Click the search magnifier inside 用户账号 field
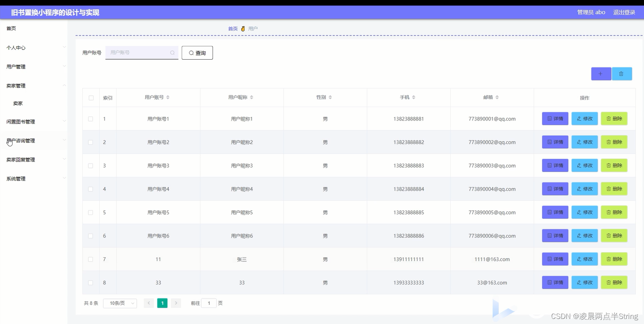This screenshot has width=644, height=324. pyautogui.click(x=172, y=53)
